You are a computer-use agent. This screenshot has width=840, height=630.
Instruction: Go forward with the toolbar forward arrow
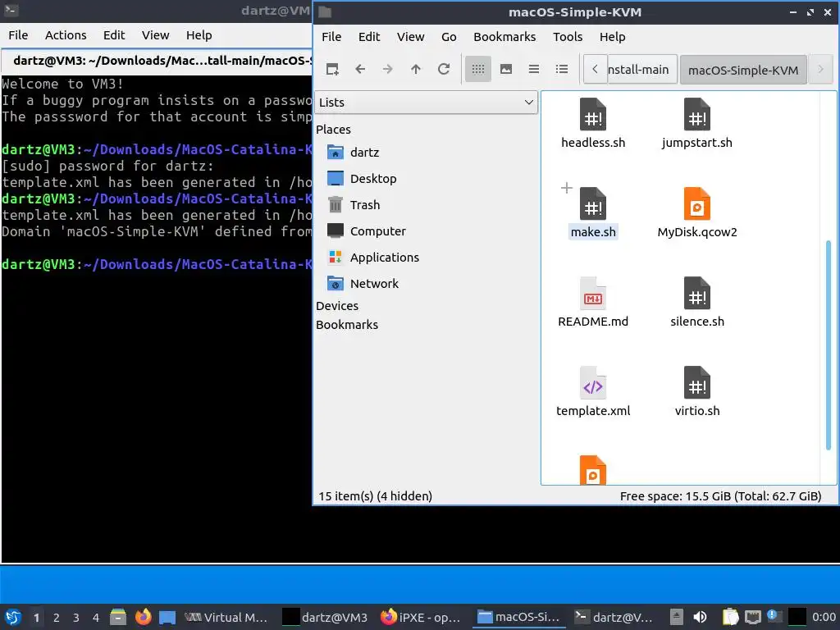coord(388,69)
